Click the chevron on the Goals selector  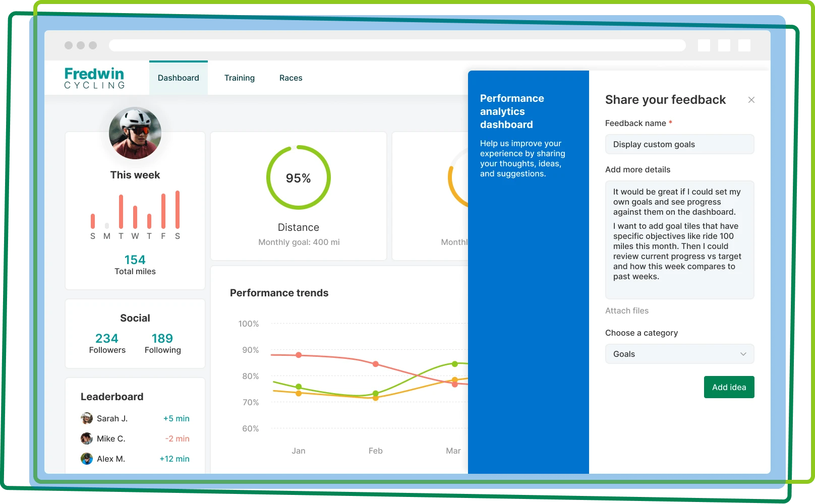pyautogui.click(x=744, y=354)
